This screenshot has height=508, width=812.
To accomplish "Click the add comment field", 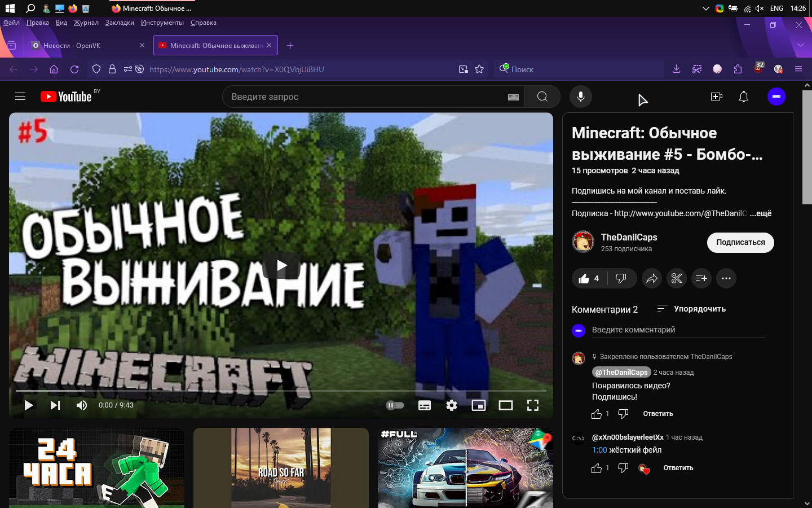I will 678,330.
